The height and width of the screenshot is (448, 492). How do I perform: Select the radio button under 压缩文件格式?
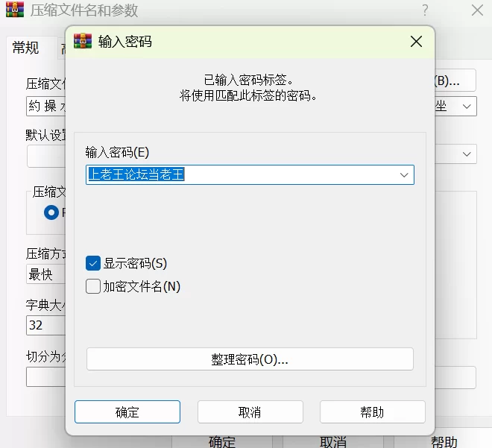click(x=51, y=212)
